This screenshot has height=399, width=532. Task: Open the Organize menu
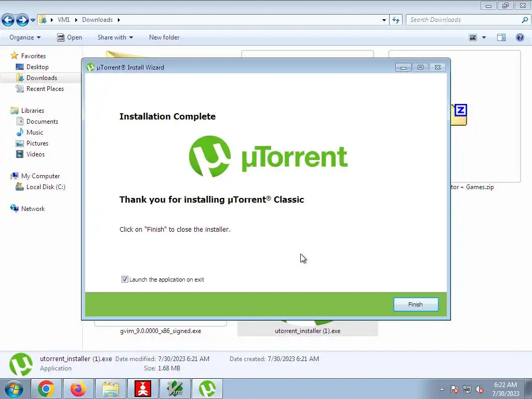pyautogui.click(x=25, y=37)
